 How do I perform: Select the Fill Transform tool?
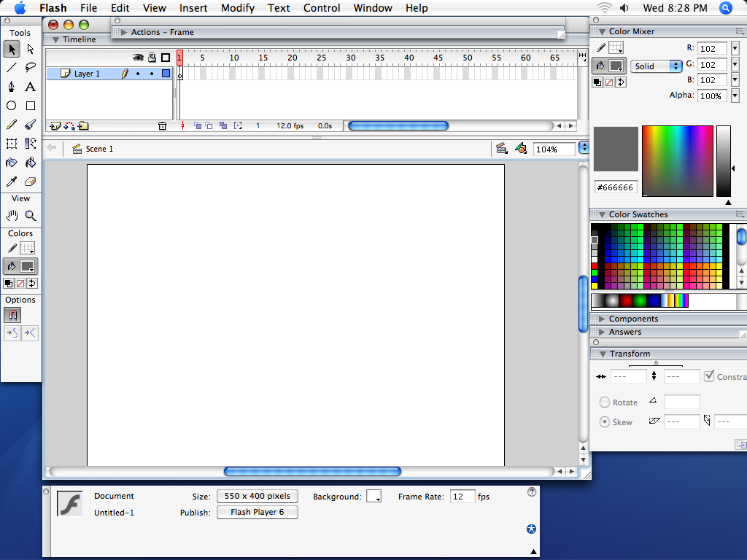tap(31, 144)
